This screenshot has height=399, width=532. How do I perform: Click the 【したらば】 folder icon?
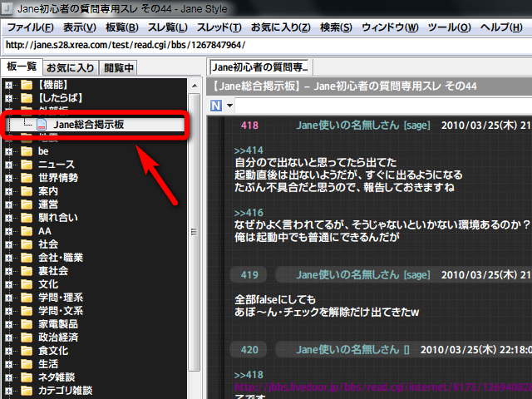27,98
